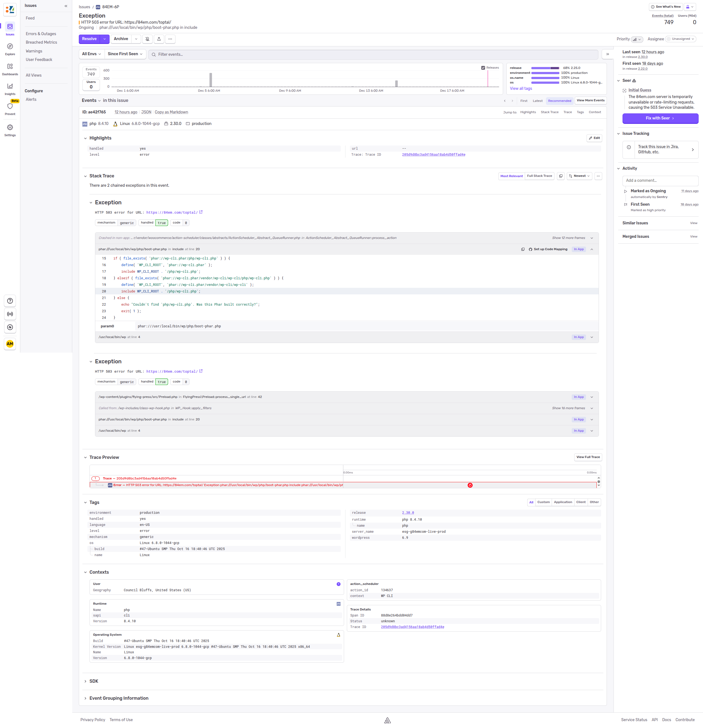Click the share icon next to Archive
The height and width of the screenshot is (728, 703).
coord(159,39)
